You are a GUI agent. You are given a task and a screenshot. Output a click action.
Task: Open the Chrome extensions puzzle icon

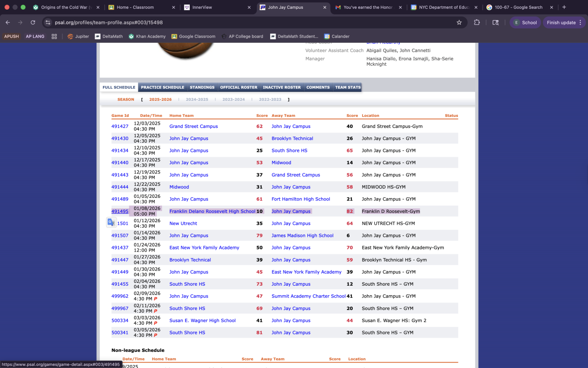(x=477, y=23)
